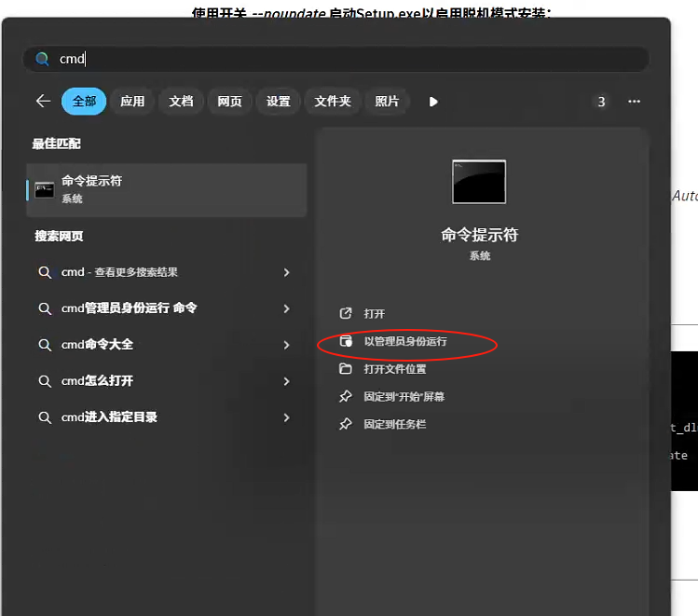Click the 命令提示符 title in preview pane
The width and height of the screenshot is (698, 616).
pyautogui.click(x=479, y=235)
